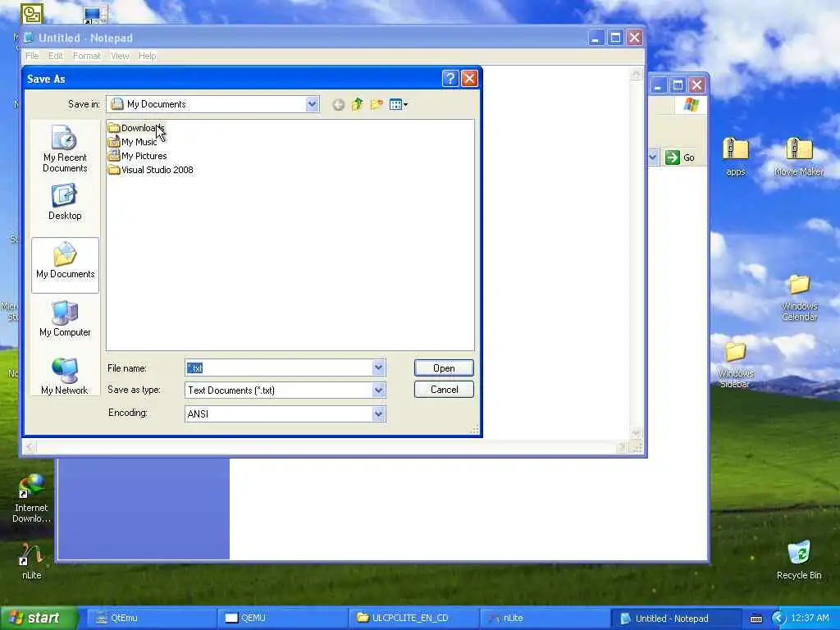Select the apps desktop icon
The height and width of the screenshot is (630, 840).
pos(736,157)
